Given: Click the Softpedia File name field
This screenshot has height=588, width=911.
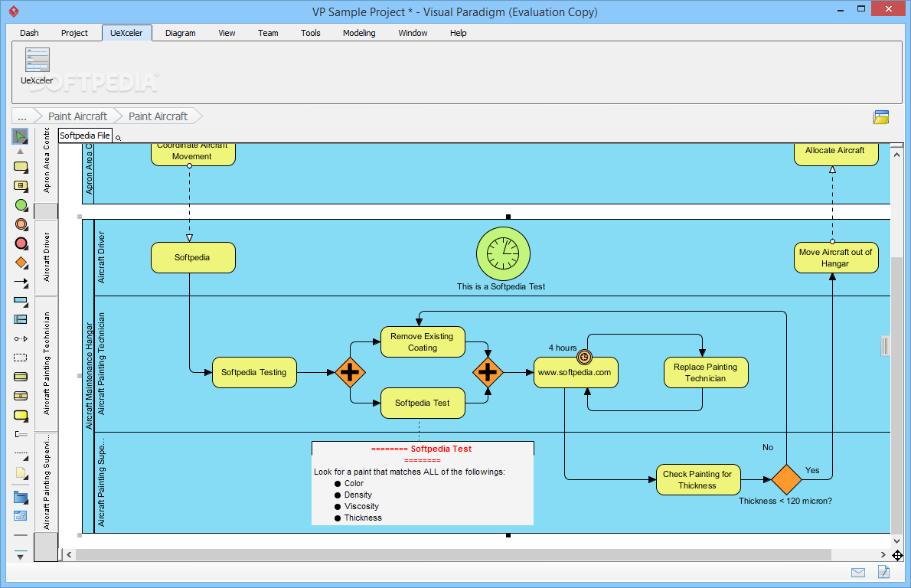Looking at the screenshot, I should pyautogui.click(x=86, y=136).
